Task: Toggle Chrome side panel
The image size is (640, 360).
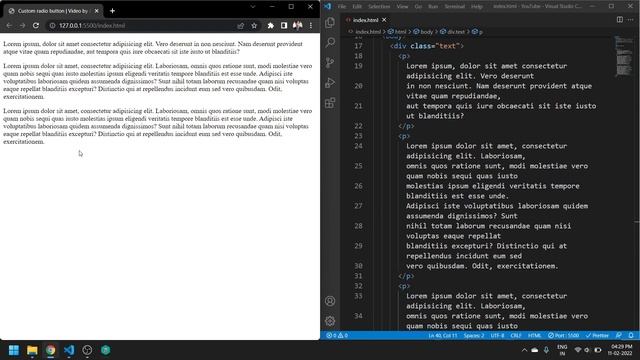Action: 284,25
